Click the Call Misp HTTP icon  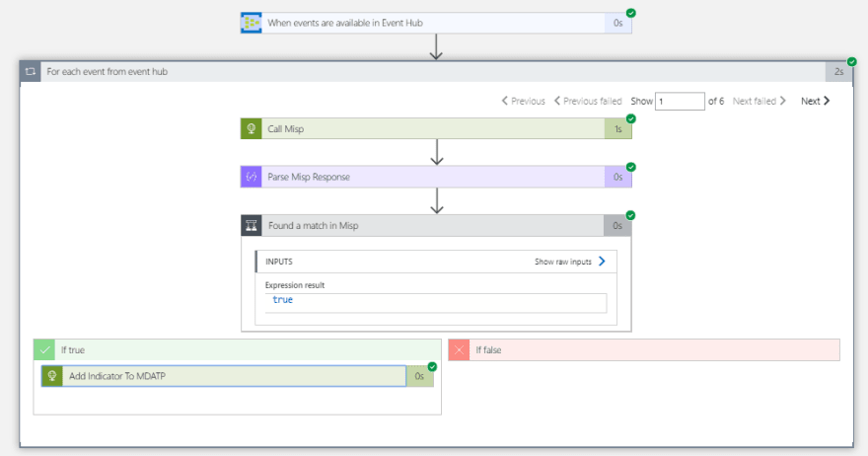click(x=251, y=128)
